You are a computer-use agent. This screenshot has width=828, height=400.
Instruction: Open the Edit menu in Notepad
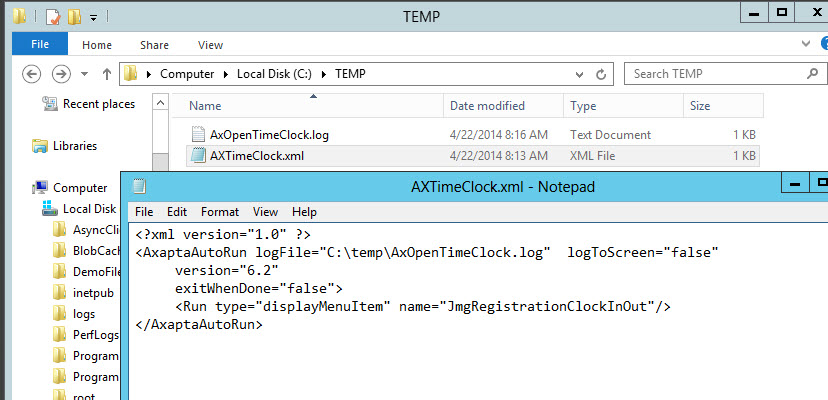click(177, 212)
